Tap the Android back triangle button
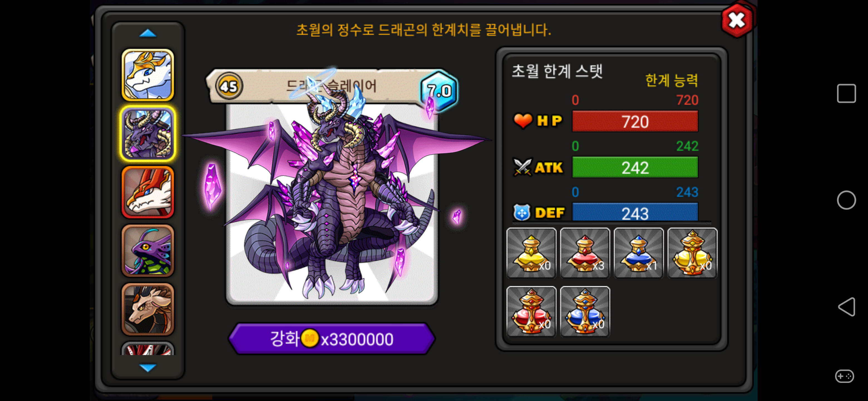The height and width of the screenshot is (401, 868). (x=846, y=307)
